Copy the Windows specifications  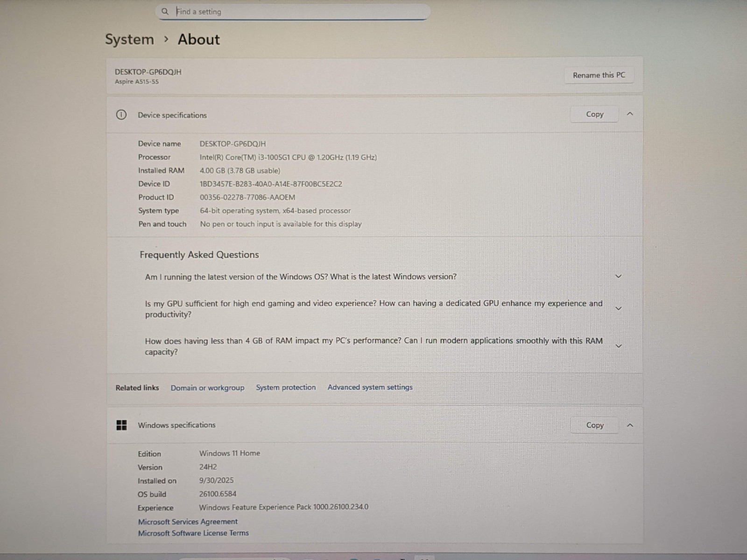click(x=595, y=425)
